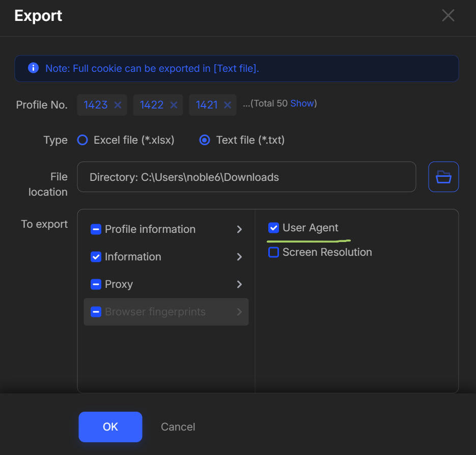Click the folder browse icon for file location
The width and height of the screenshot is (476, 455).
point(443,177)
